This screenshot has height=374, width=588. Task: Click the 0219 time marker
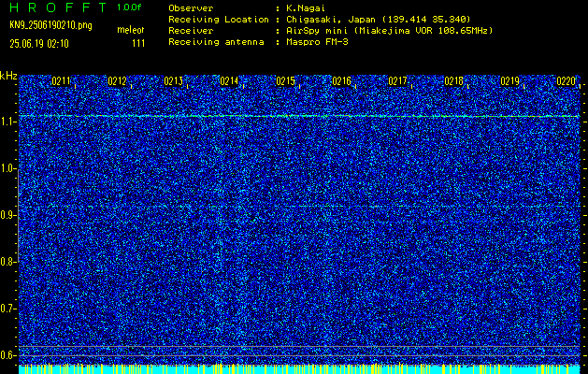tap(510, 81)
